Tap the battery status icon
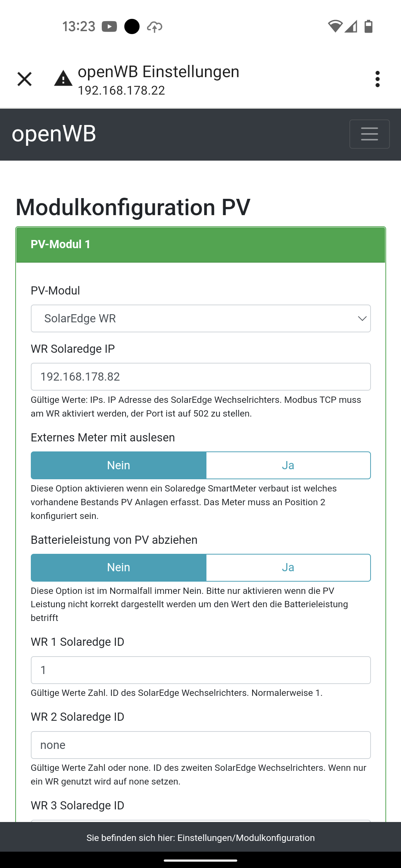 coord(368,26)
